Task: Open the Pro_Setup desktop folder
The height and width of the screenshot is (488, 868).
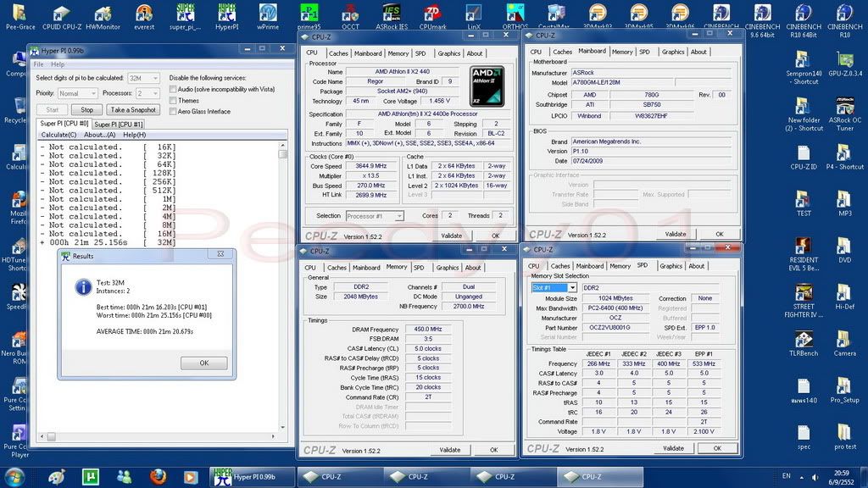Action: (845, 390)
